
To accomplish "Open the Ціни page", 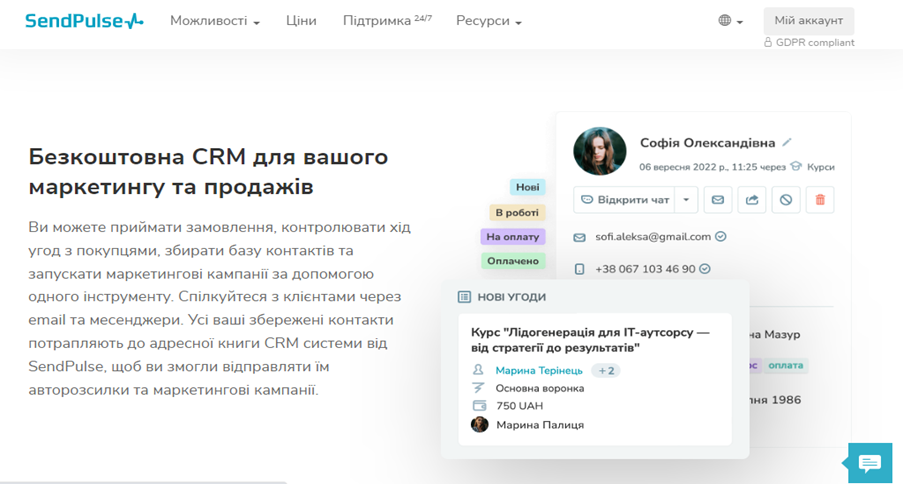I will [x=301, y=21].
